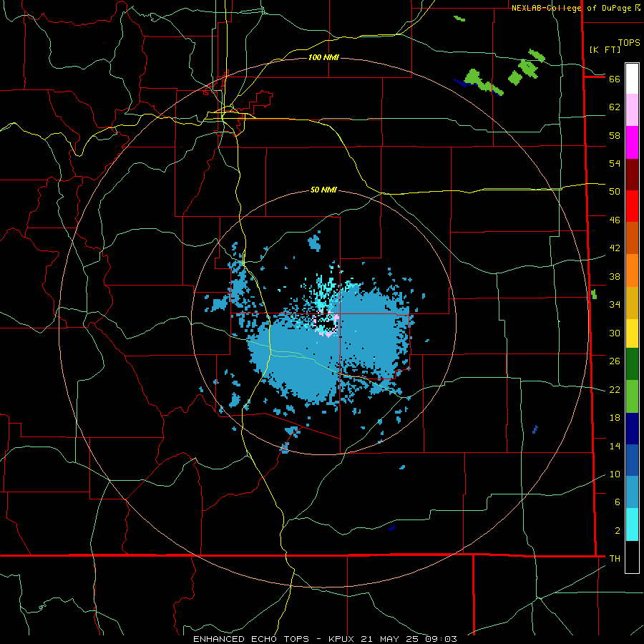Select the dark green legend swatch
Viewport: 644px width, 644px height.
632,364
